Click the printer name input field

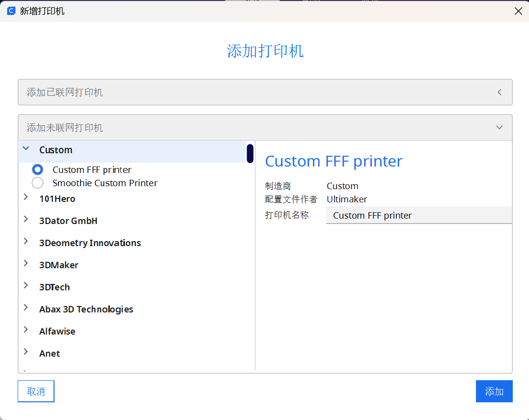pos(418,216)
